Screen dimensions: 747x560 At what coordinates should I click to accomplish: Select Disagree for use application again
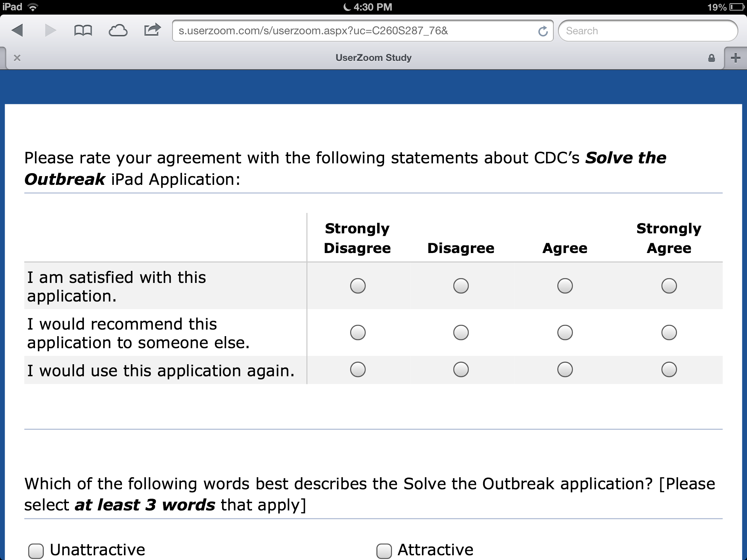click(461, 369)
